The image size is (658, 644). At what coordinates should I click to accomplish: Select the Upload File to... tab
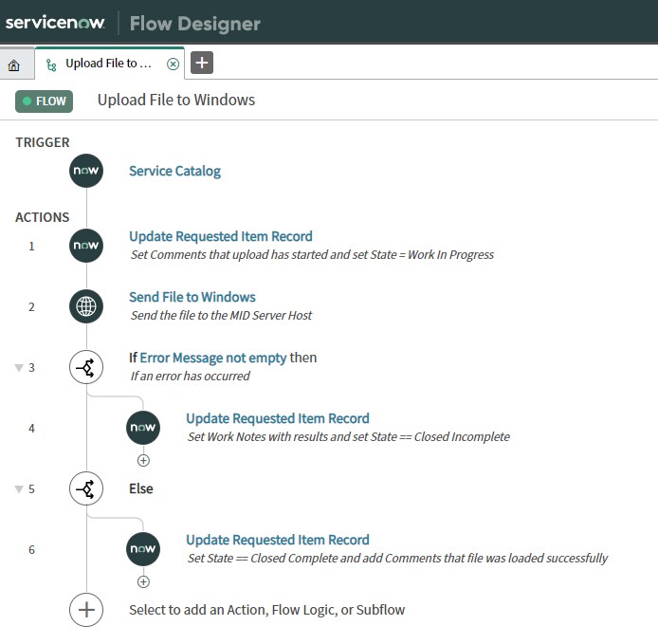(109, 64)
